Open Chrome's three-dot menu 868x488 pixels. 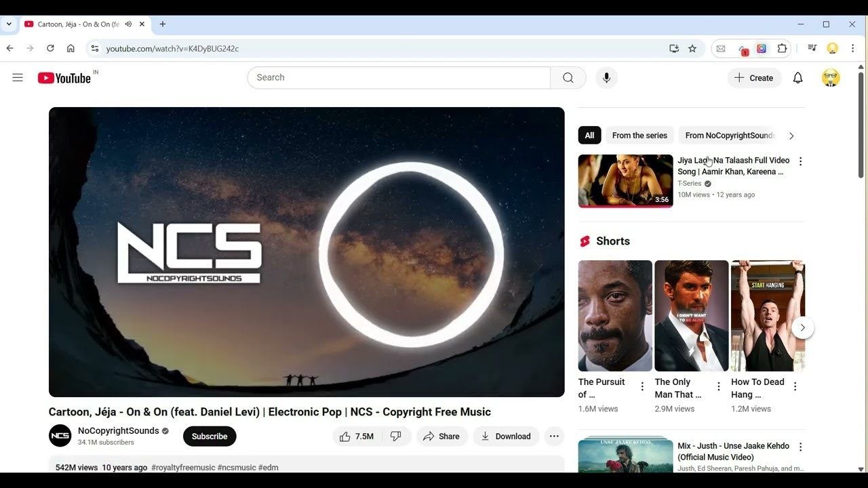tap(852, 48)
